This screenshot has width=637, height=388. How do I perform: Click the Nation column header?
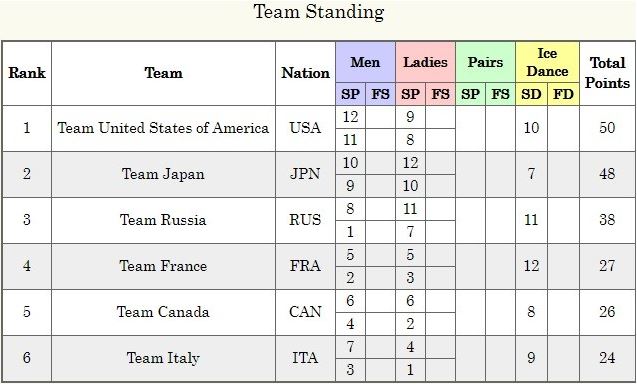coord(306,73)
